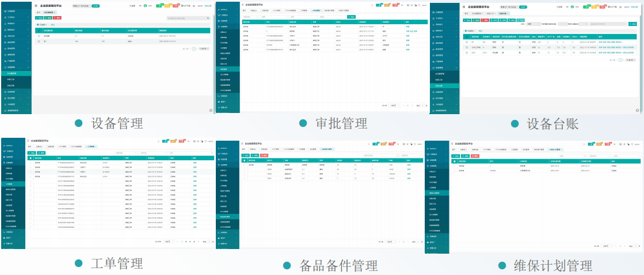Tick first row checkbox in 工单管理 table
644x275 pixels.
(31, 163)
